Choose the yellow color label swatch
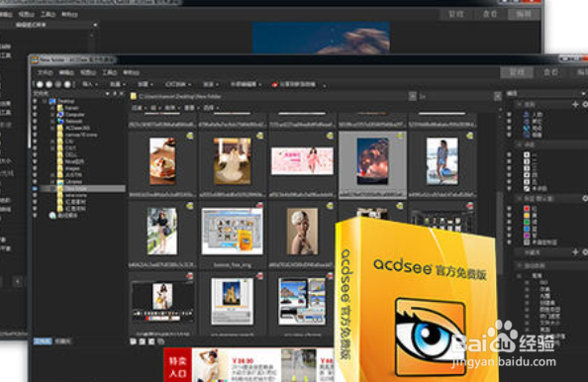 pyautogui.click(x=527, y=215)
